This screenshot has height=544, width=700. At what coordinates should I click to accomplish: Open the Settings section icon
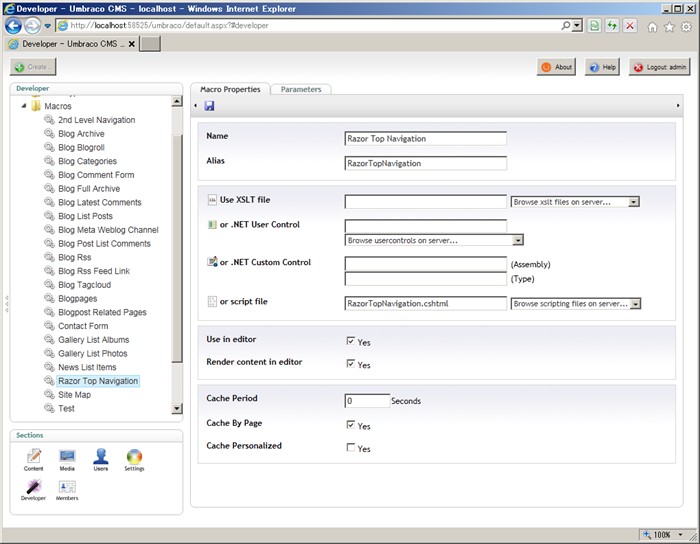[x=134, y=460]
